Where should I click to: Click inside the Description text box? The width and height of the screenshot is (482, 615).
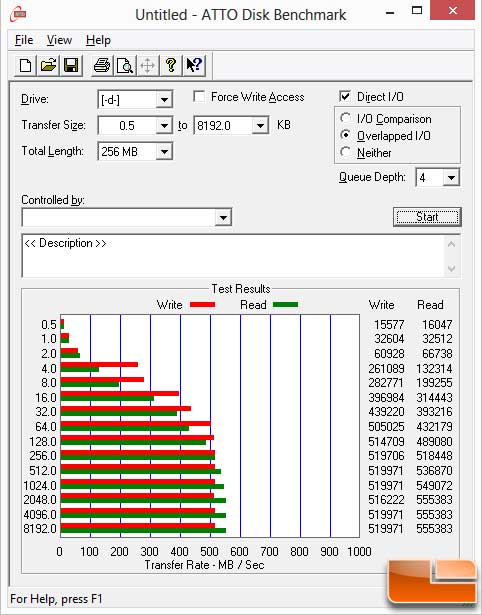pos(233,256)
